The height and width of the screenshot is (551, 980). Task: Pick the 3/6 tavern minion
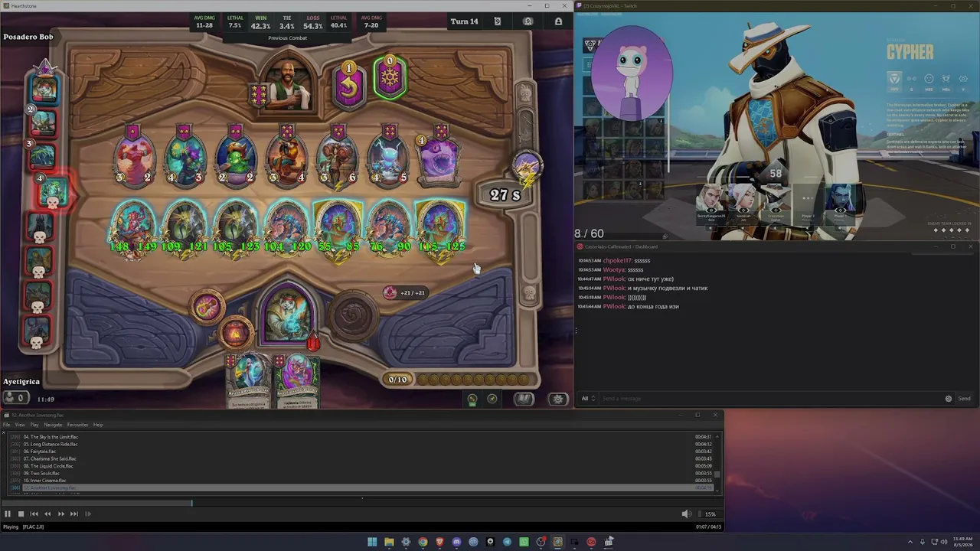[338, 158]
